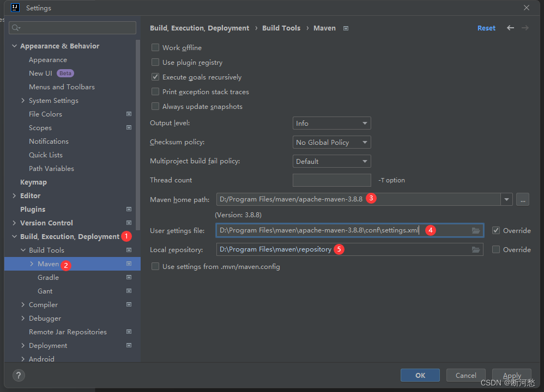Collapse the Build Tools node

(x=23, y=250)
